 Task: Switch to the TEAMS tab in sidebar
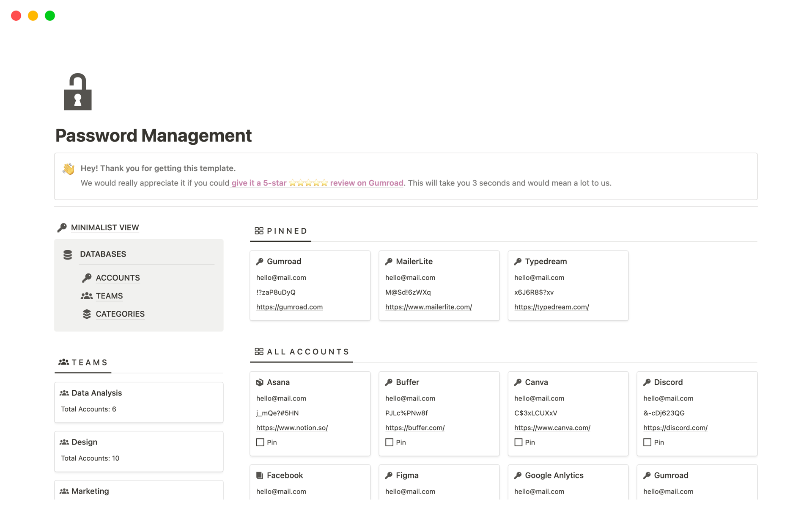pyautogui.click(x=83, y=363)
